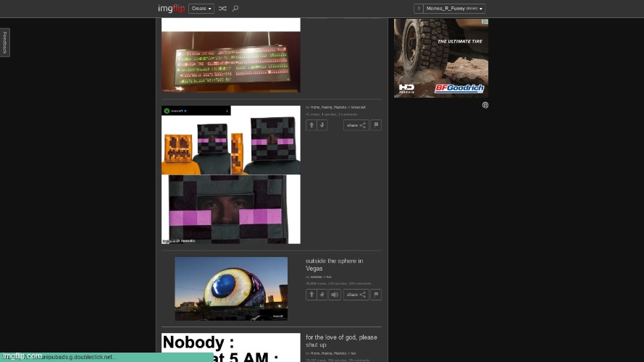Screen dimensions: 644x362
Task: Open the BFGoodrich tire advertisement
Action: point(441,58)
